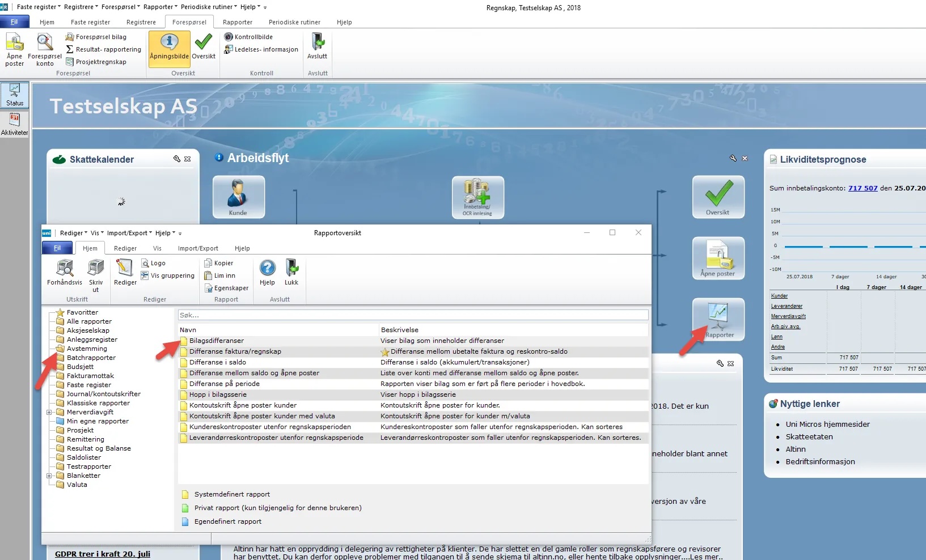The height and width of the screenshot is (560, 926).
Task: Expand the Merverdiavgift tree folder
Action: pos(49,412)
